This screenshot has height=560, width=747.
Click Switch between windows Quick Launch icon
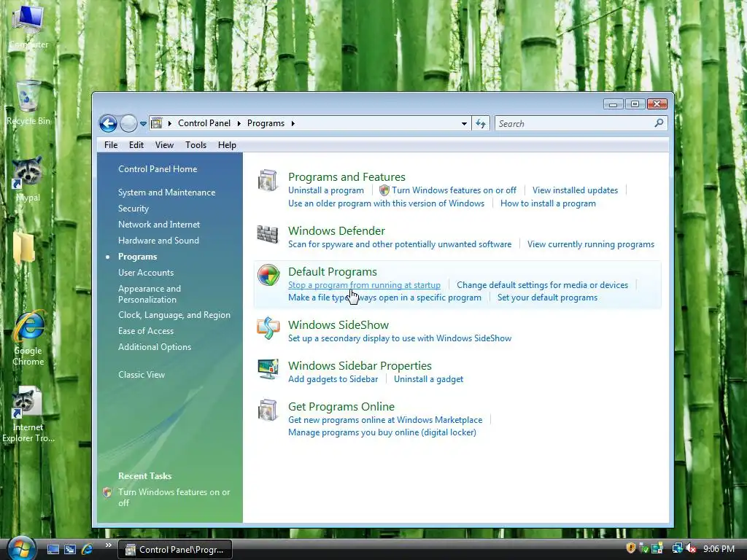[x=70, y=550]
